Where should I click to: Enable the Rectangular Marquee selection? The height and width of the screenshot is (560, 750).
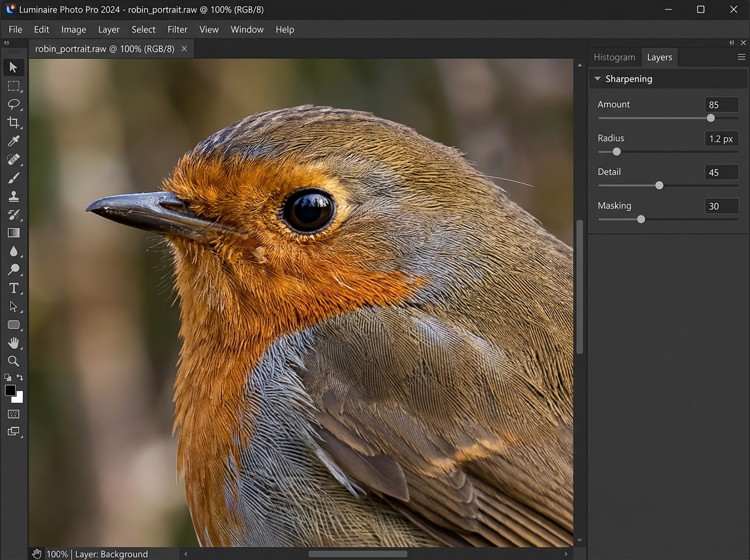(14, 86)
